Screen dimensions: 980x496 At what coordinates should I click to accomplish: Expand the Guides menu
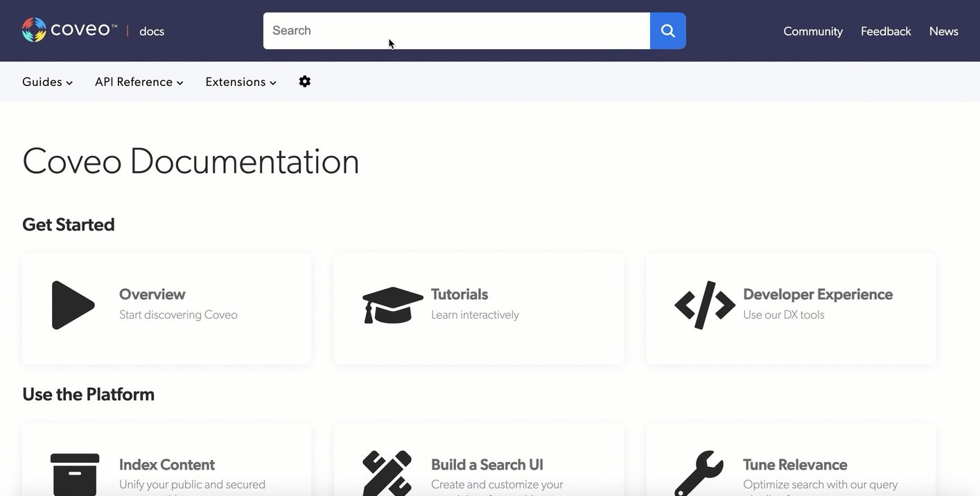coord(47,82)
